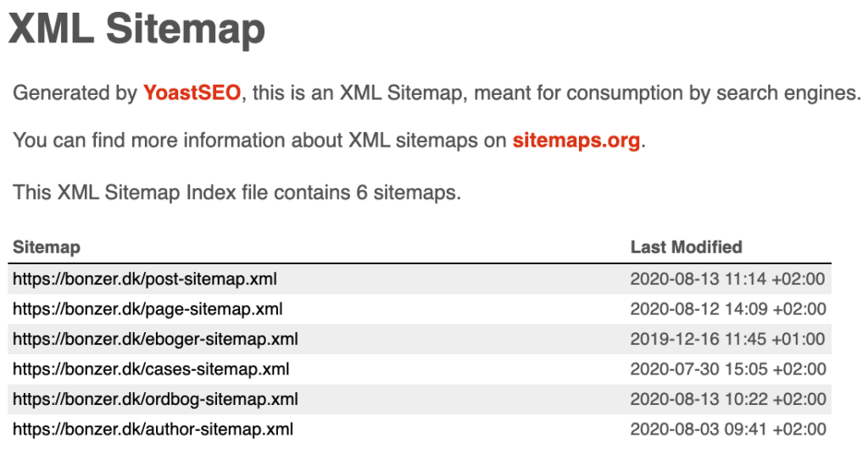Select the 2020-07-30 15:05 modified date

pos(728,368)
